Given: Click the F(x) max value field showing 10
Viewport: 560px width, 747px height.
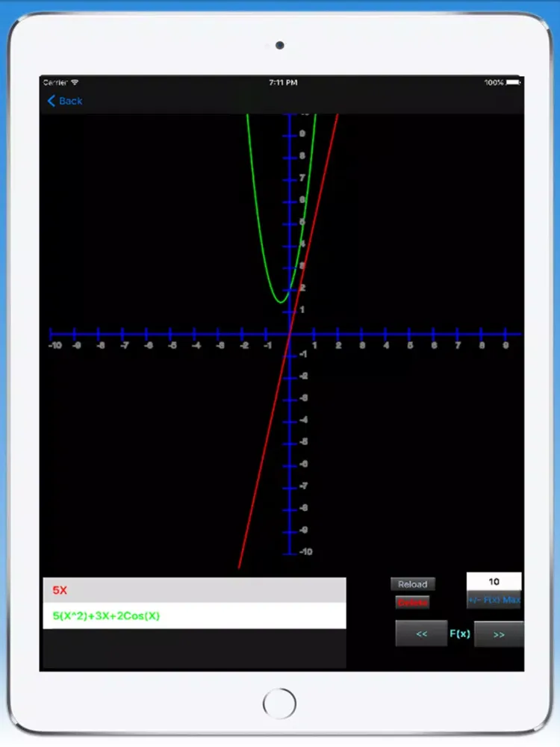Looking at the screenshot, I should (x=494, y=581).
